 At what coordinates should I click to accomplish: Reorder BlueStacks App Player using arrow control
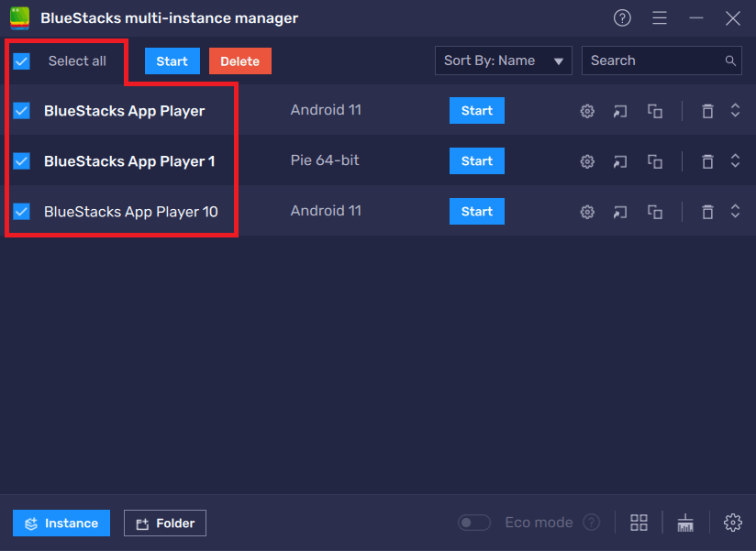point(735,110)
